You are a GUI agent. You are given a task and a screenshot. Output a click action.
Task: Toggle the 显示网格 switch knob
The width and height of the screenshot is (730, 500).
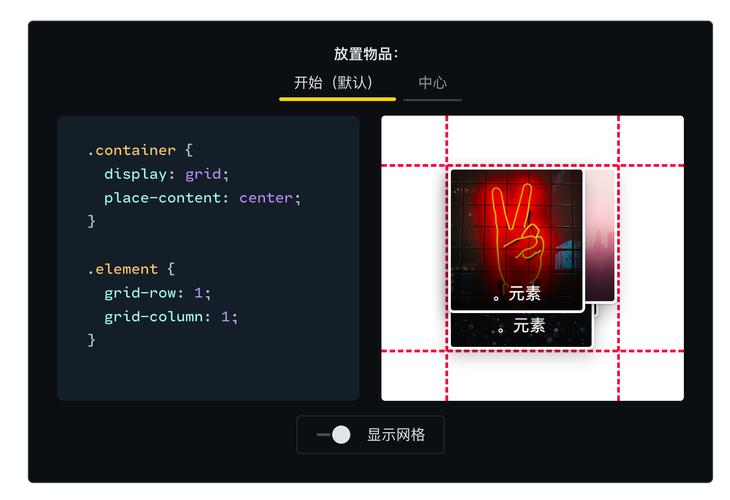pyautogui.click(x=341, y=435)
